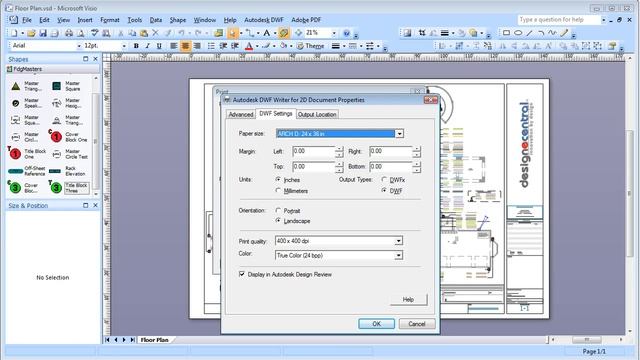The width and height of the screenshot is (640, 360).
Task: Click Left margin spinner arrows
Action: 339,152
